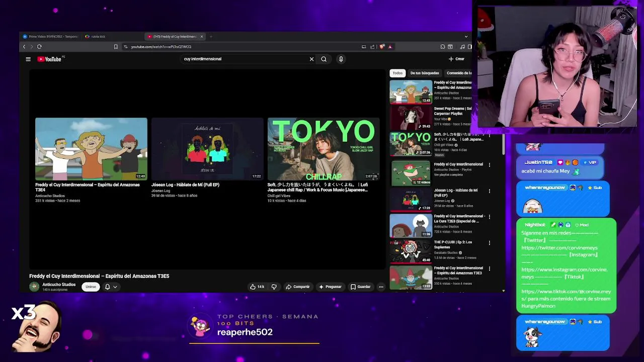Run the search with the magnifier button

click(x=324, y=59)
